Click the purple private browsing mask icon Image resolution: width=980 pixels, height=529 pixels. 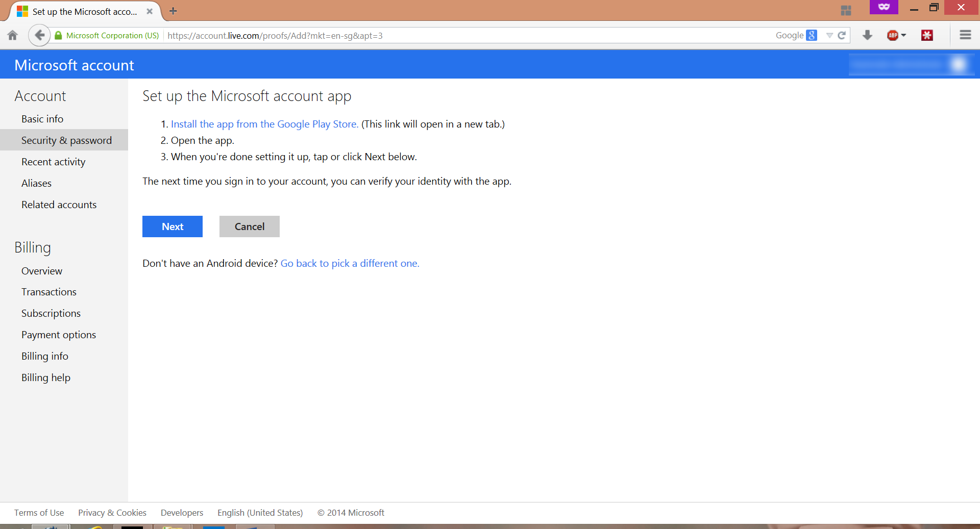click(x=884, y=7)
